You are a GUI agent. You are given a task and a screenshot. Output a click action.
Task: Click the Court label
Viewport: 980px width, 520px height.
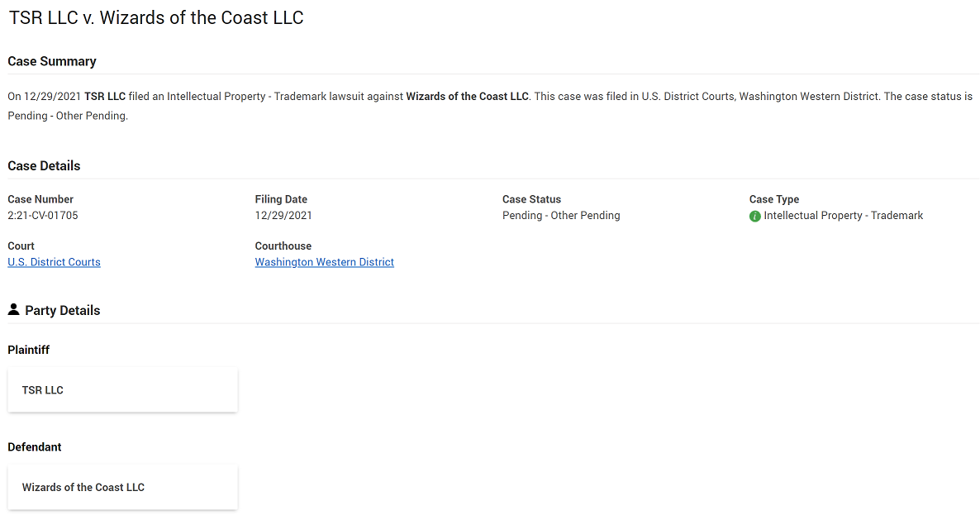21,246
